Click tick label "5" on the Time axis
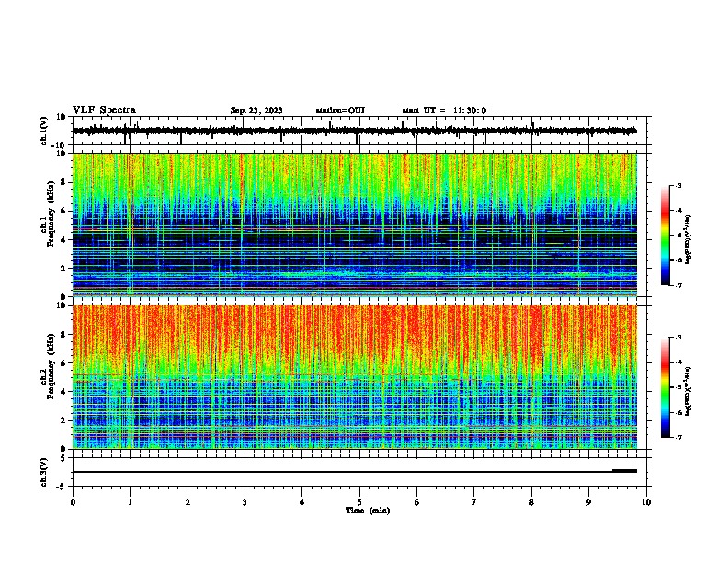The width and height of the screenshot is (728, 563). (359, 502)
